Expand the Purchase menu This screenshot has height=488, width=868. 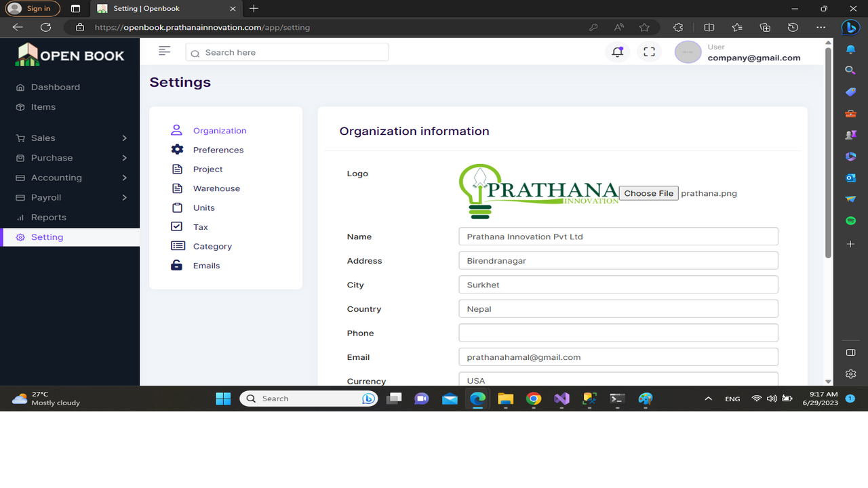[x=51, y=157]
